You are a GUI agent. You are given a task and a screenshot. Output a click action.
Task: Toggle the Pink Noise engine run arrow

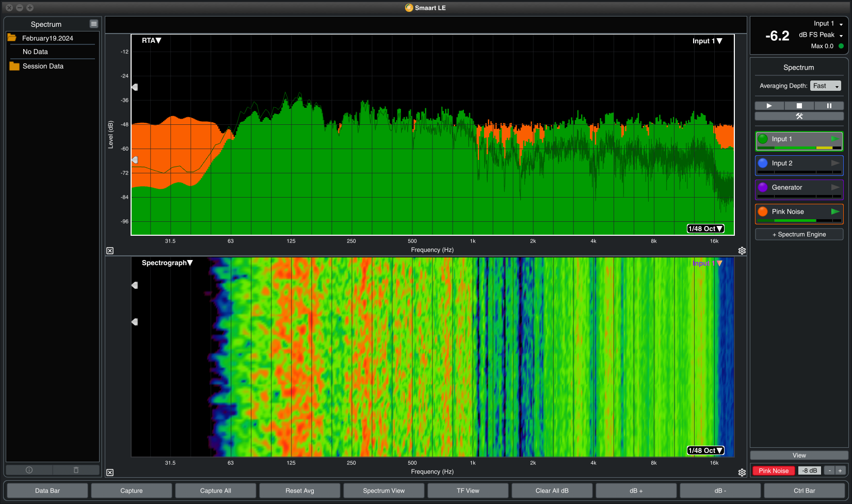click(835, 212)
